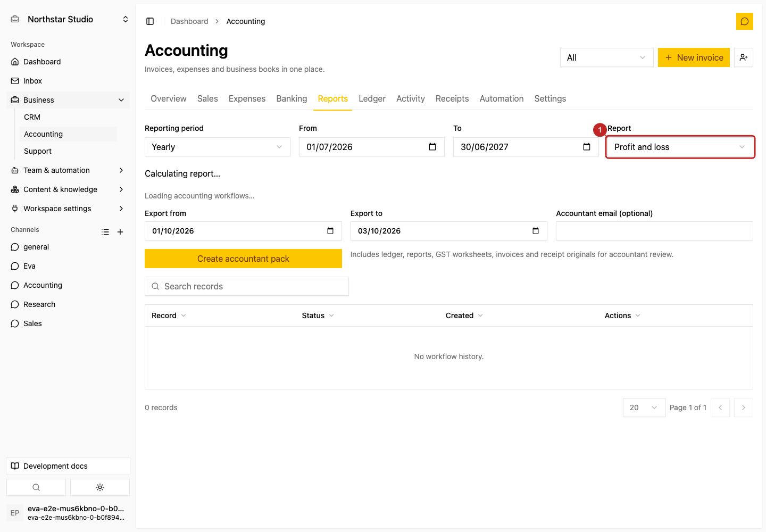Sort by the Status column
The height and width of the screenshot is (532, 766).
pos(318,315)
